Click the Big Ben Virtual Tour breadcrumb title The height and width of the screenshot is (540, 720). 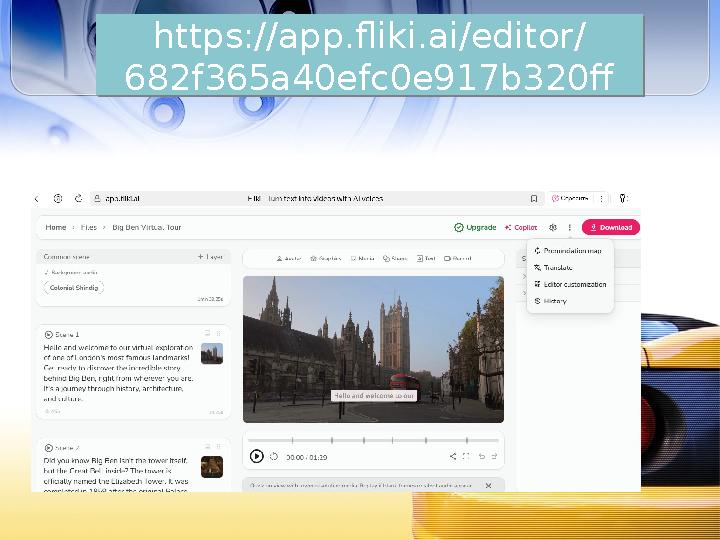(x=146, y=227)
